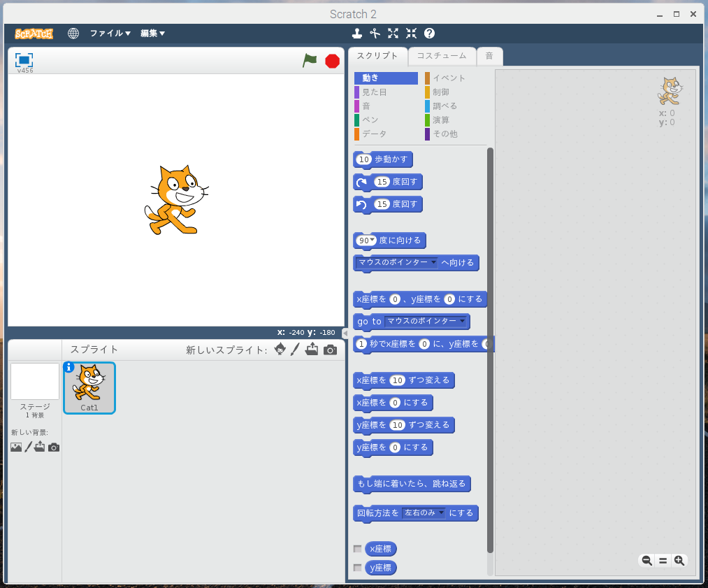Click the 0 value in y座標をにする block

(395, 447)
